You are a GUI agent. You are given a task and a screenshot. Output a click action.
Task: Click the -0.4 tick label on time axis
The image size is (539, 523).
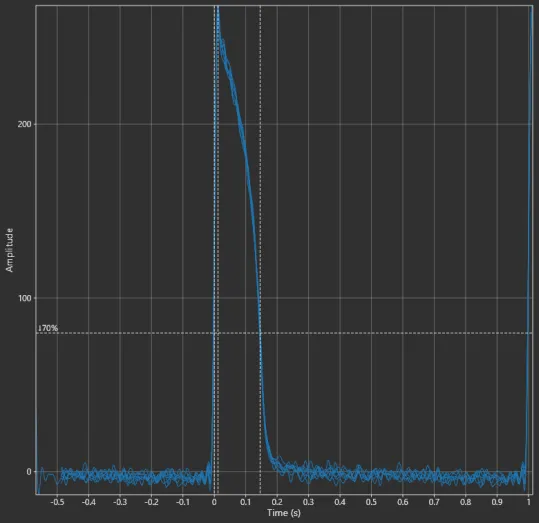click(89, 502)
